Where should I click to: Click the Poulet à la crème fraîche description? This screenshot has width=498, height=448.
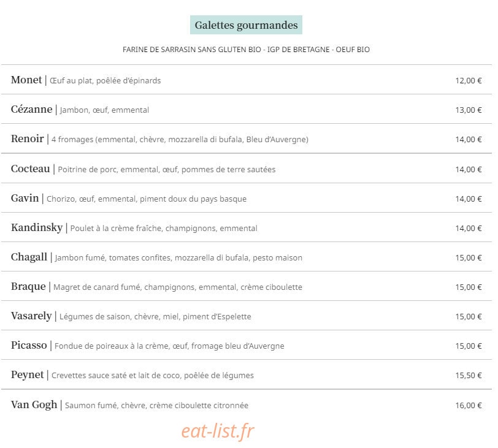164,228
